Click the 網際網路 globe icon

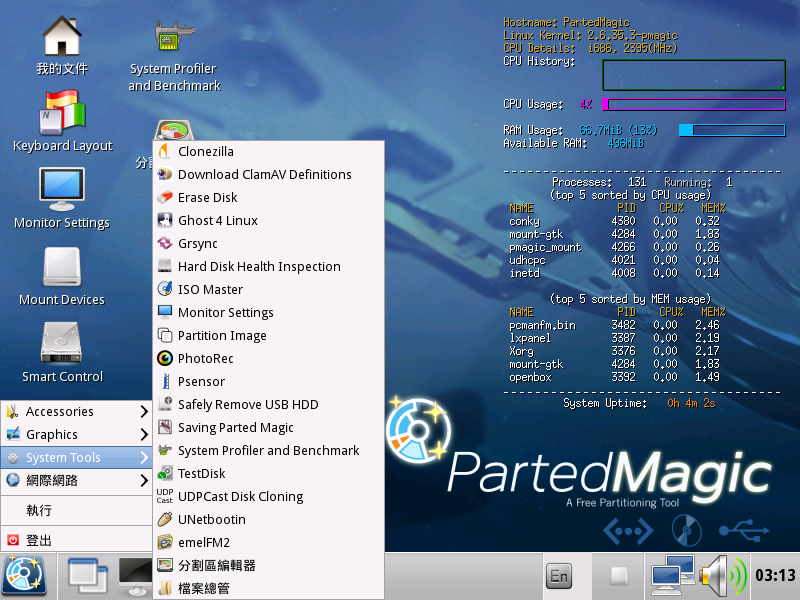[x=13, y=480]
